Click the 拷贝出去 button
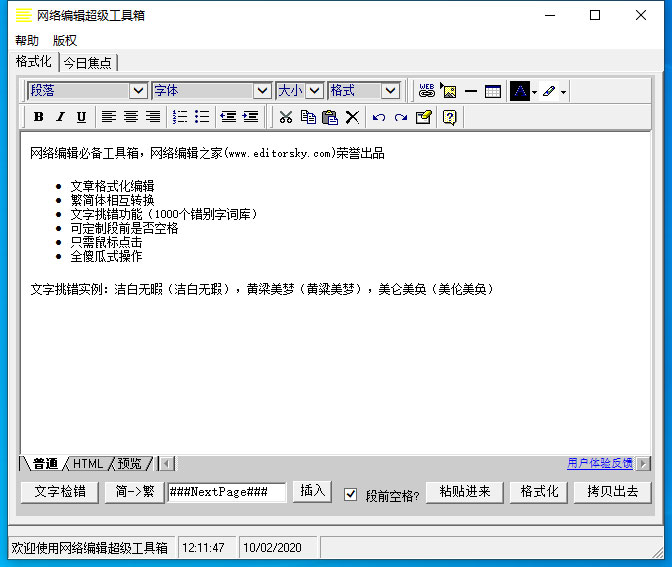The height and width of the screenshot is (567, 672). tap(612, 492)
